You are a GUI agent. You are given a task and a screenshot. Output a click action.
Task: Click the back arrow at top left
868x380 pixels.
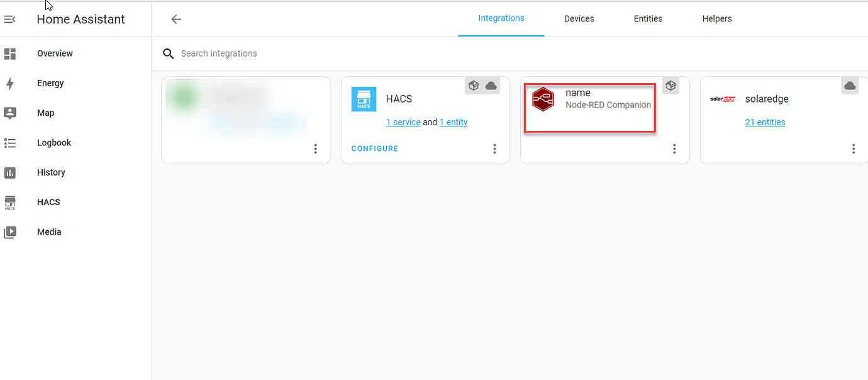tap(176, 19)
